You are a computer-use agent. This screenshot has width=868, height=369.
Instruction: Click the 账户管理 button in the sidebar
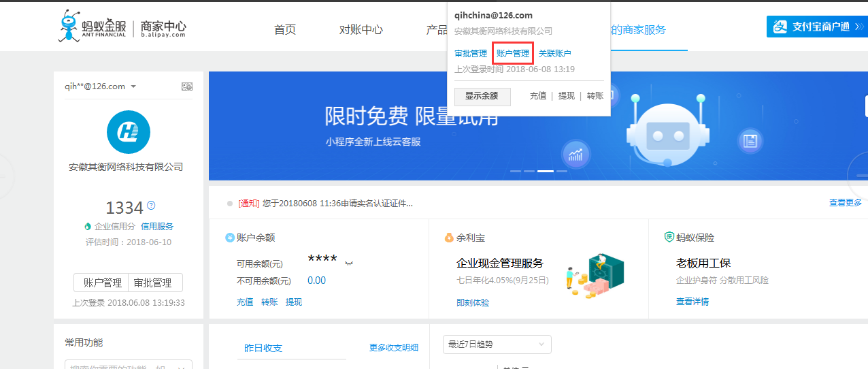pos(101,283)
